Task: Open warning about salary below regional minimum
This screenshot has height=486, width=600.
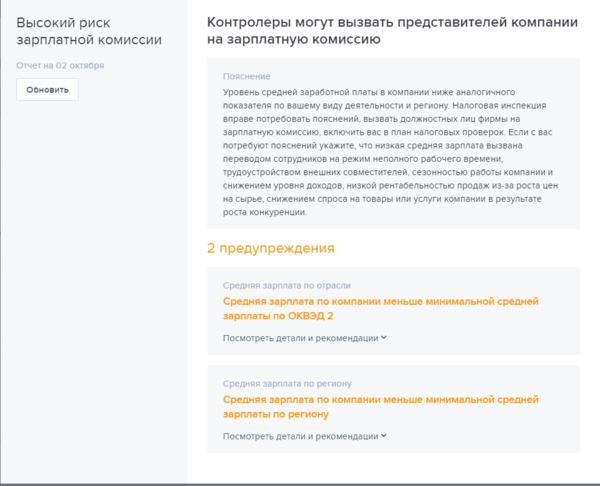Action: (x=380, y=407)
